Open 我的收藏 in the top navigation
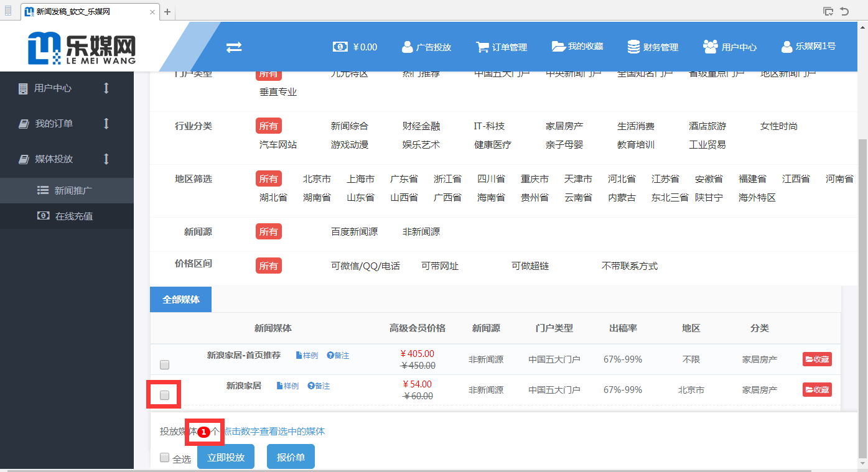 click(x=577, y=47)
